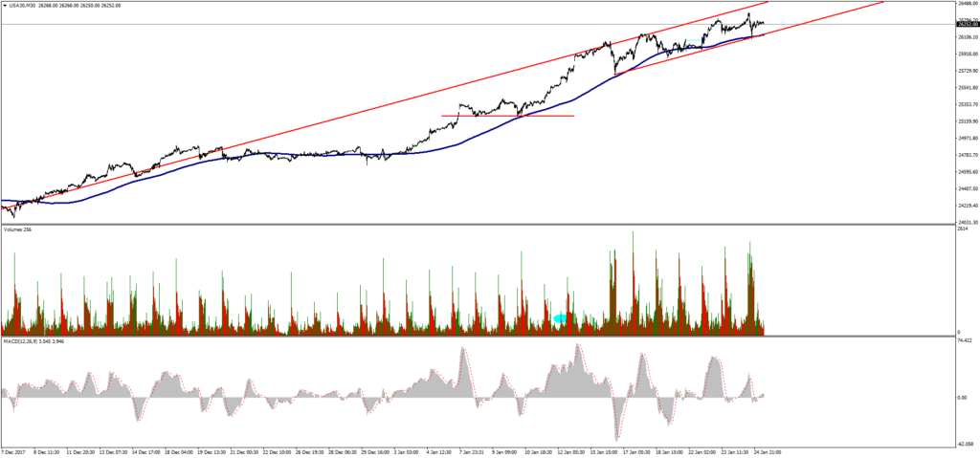Click the Volumes 256 indicator label
The width and height of the screenshot is (980, 458).
(x=17, y=230)
